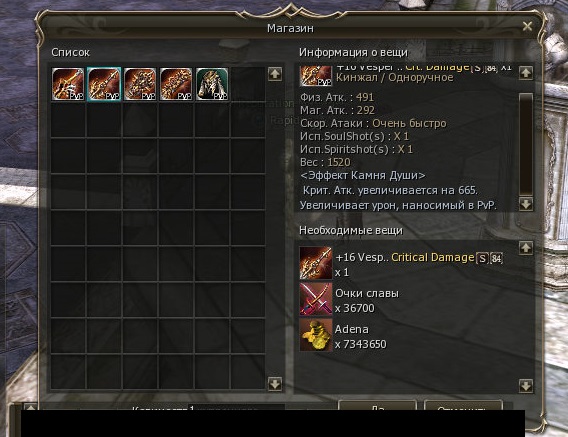Click the item information scrollbar thumb
The height and width of the screenshot is (437, 568).
(x=526, y=144)
